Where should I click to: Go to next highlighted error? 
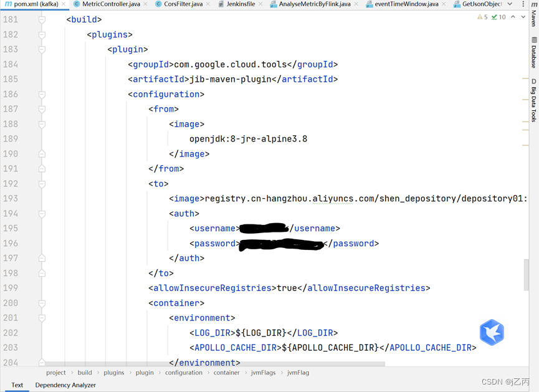tap(523, 17)
